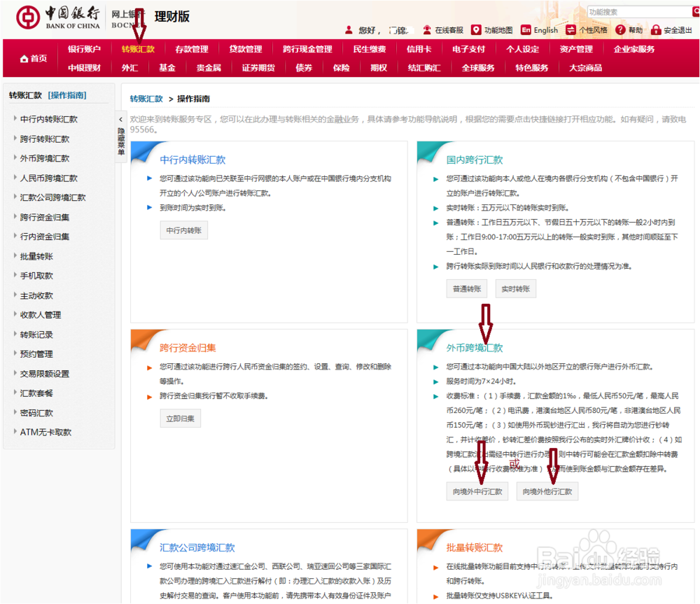Expand 中行内转账汇款 in the sidebar
The image size is (700, 604).
point(49,119)
